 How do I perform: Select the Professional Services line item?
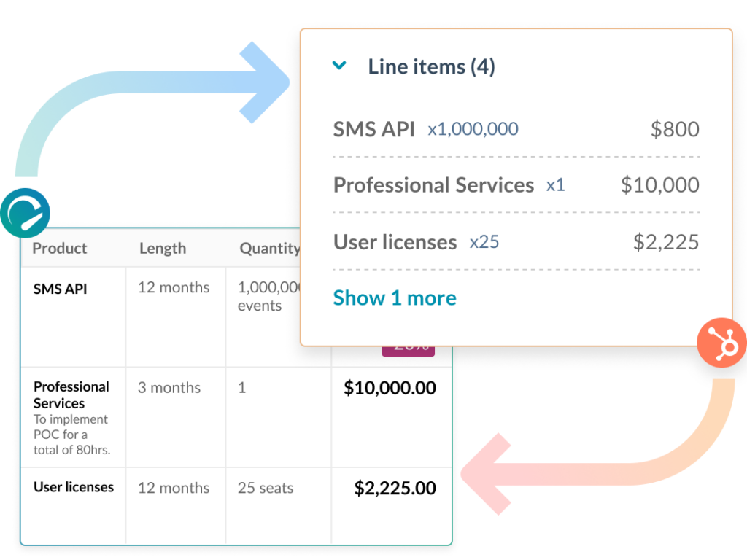tap(433, 185)
